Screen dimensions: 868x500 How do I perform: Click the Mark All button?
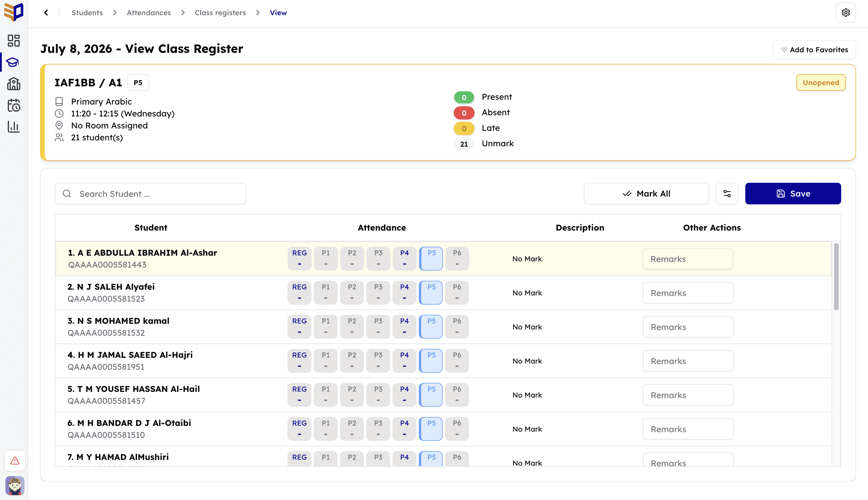point(646,194)
